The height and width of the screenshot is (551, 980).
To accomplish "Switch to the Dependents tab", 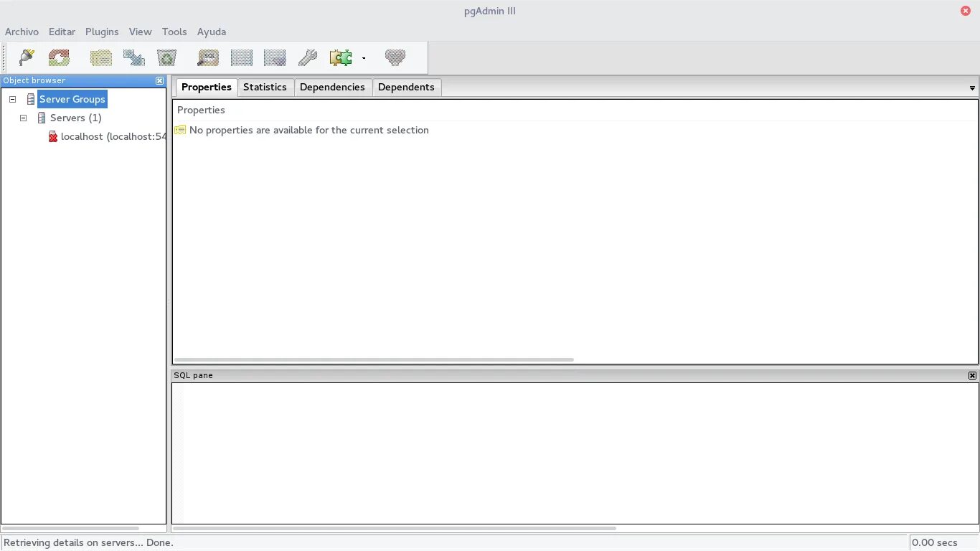I will tap(406, 87).
